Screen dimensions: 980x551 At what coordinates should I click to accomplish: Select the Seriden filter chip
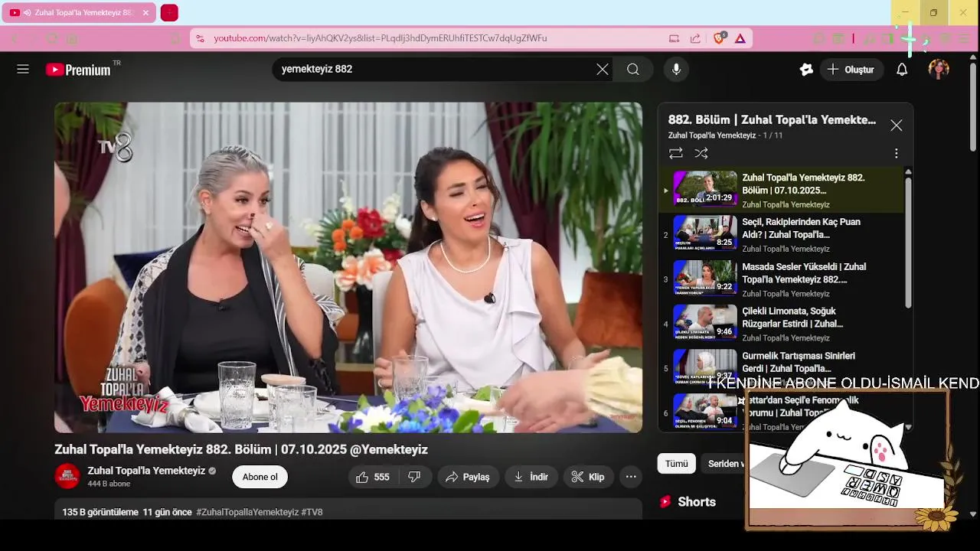(x=724, y=464)
